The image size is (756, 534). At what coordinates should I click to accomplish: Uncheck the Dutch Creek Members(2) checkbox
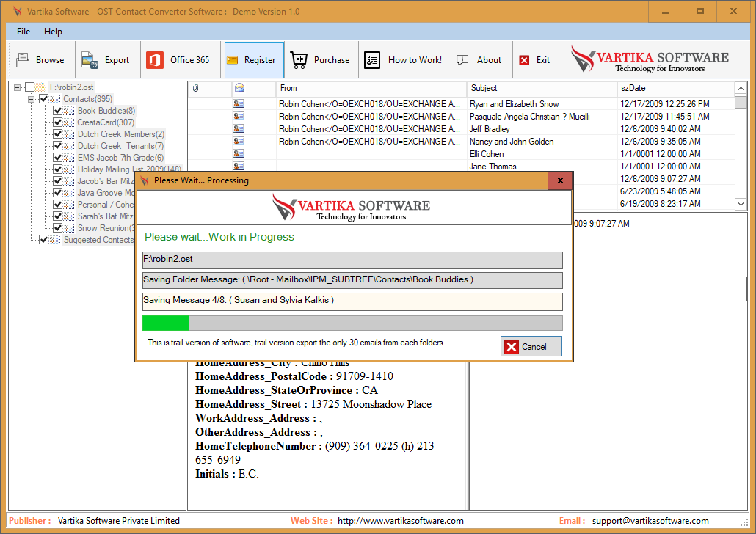(58, 134)
